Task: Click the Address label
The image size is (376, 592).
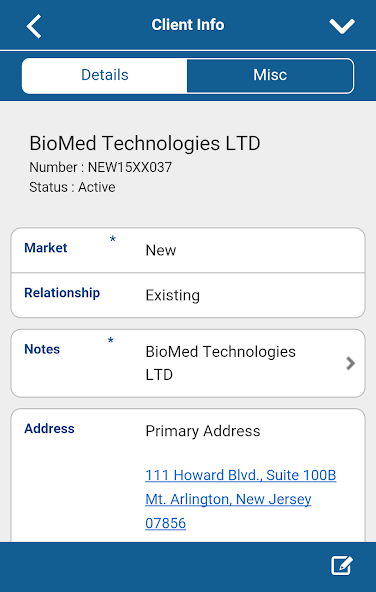Action: pos(49,429)
